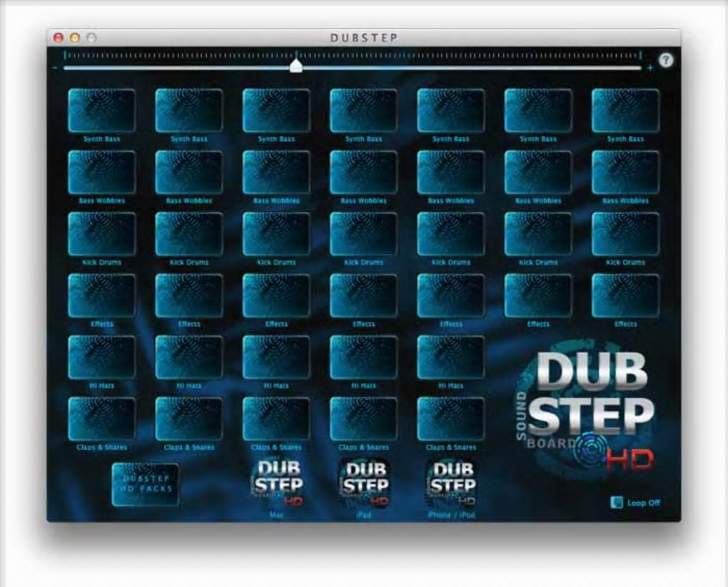The height and width of the screenshot is (587, 728).
Task: Click the slider thumb on the top track
Action: point(296,66)
